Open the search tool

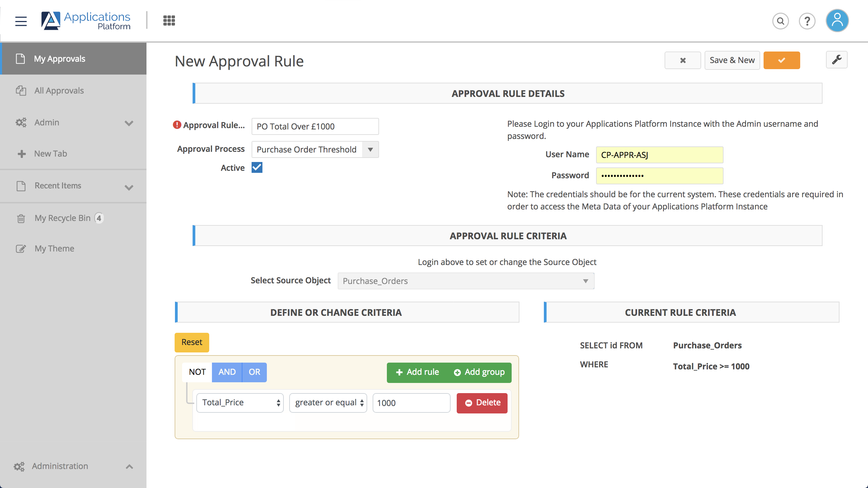tap(781, 21)
